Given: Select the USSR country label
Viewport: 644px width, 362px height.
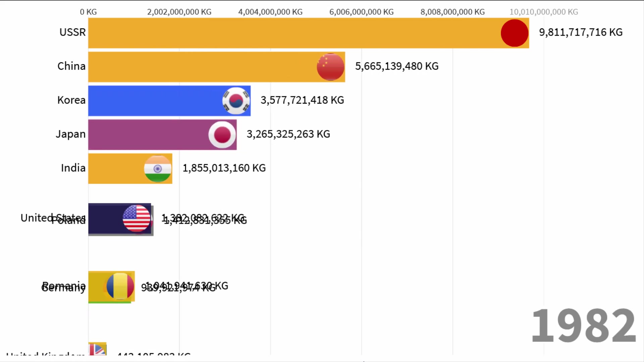Looking at the screenshot, I should (72, 32).
